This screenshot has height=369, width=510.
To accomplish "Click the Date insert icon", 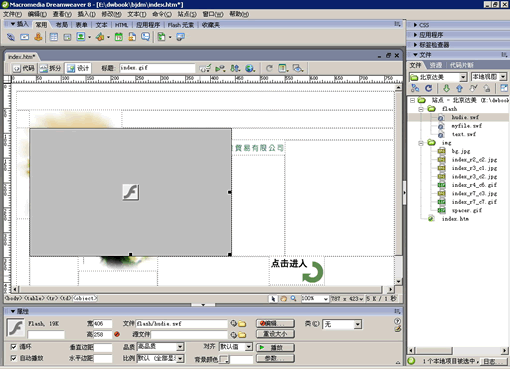I will coord(119,37).
